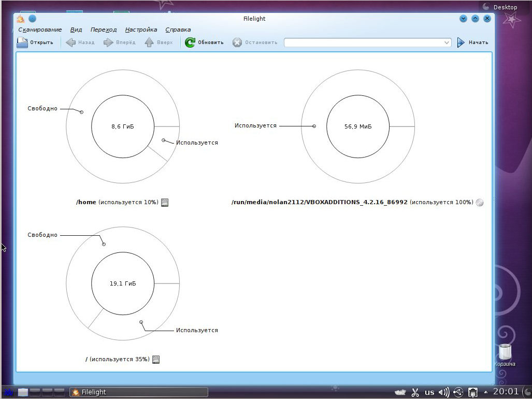
Task: Click inside the location address field
Action: [364, 42]
